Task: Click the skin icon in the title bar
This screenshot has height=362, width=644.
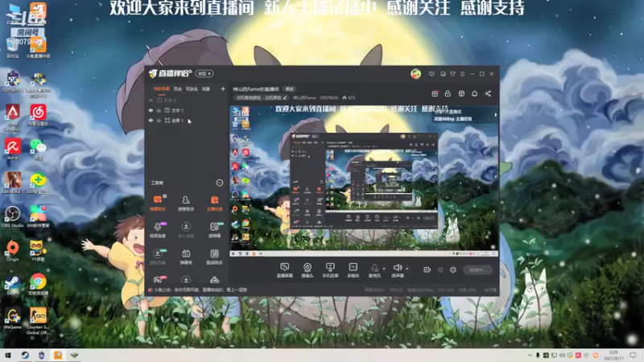Action: click(x=452, y=74)
